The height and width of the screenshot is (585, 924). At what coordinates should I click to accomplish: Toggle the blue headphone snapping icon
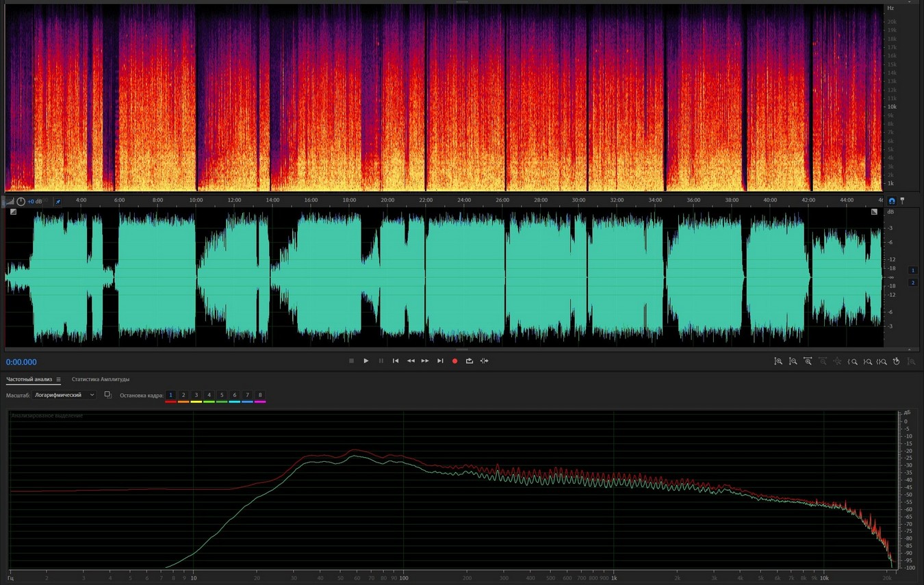[891, 201]
